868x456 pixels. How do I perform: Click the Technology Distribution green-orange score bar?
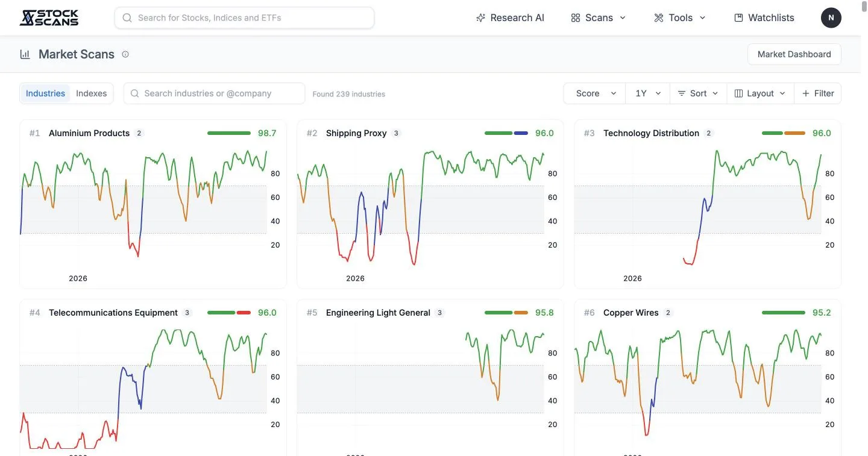784,133
